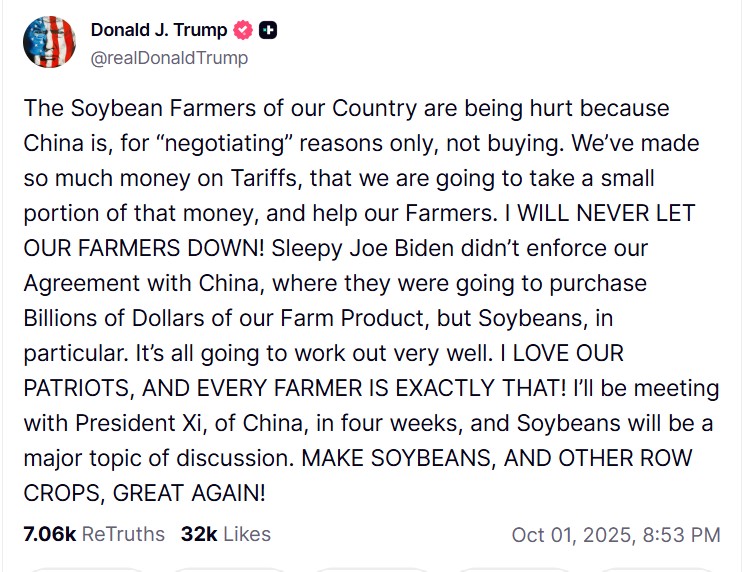
Task: Click the Oct 01, 2025 timestamp
Action: (615, 535)
